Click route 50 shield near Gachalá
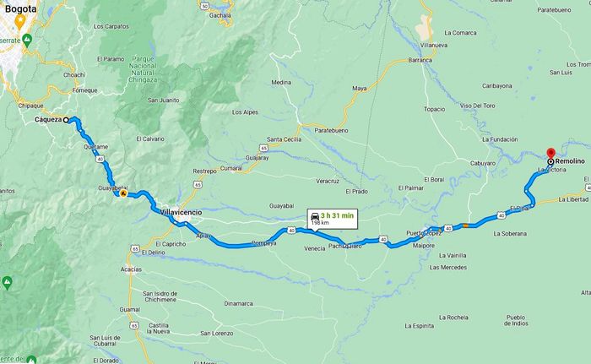This screenshot has height=364, width=591. (204, 6)
